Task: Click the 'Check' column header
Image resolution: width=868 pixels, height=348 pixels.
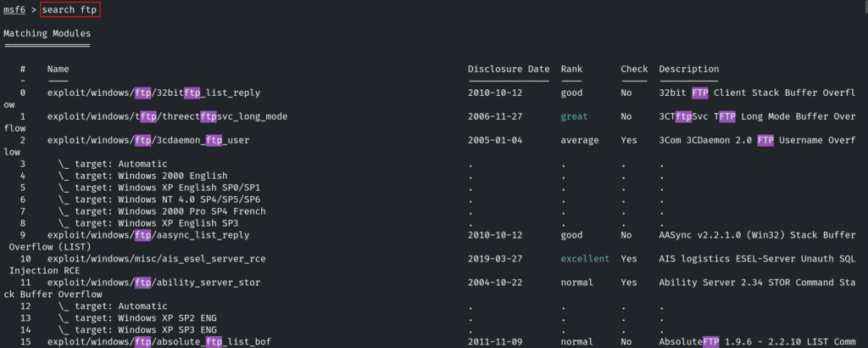Action: (x=634, y=70)
